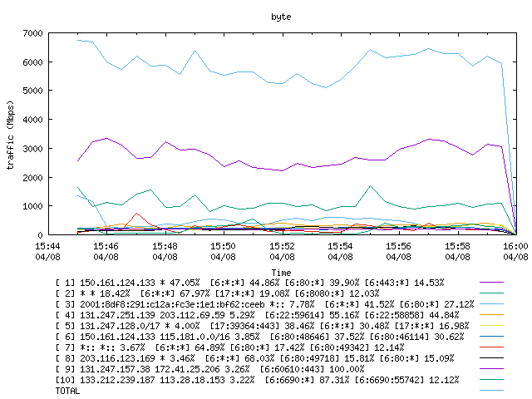Click the 15:46 time axis label
Viewport: 532px width, 399px height.
click(106, 246)
